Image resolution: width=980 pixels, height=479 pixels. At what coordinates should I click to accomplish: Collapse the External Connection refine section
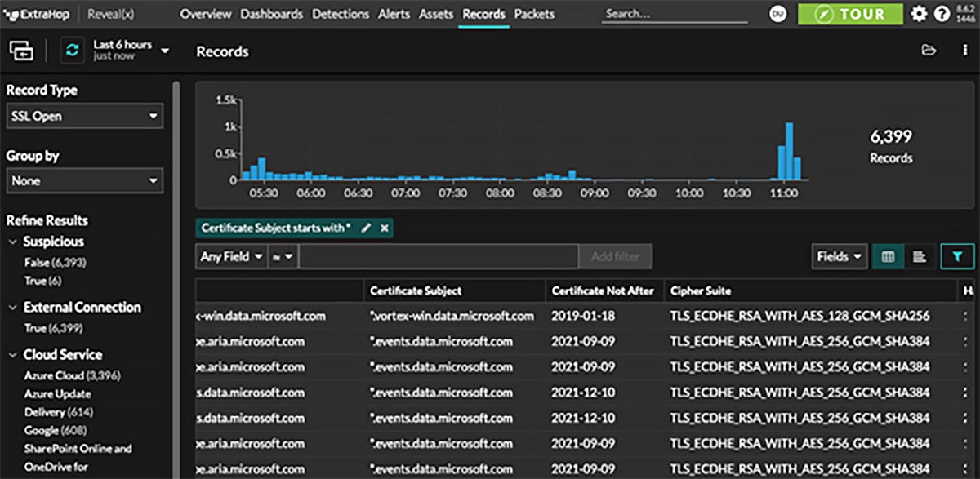(14, 308)
